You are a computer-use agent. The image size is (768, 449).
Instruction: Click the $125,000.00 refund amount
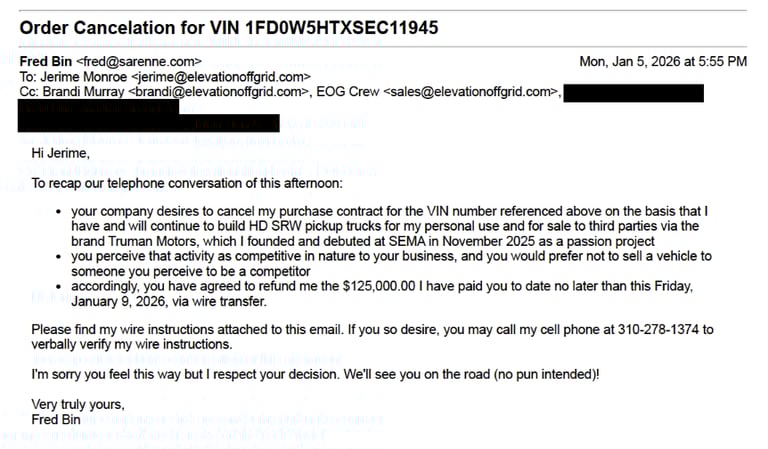[391, 286]
